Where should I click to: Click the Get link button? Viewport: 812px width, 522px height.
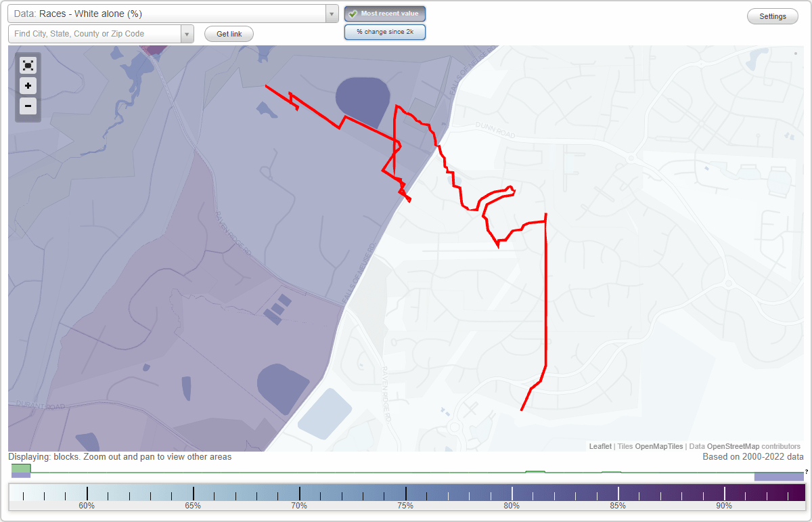pyautogui.click(x=229, y=34)
